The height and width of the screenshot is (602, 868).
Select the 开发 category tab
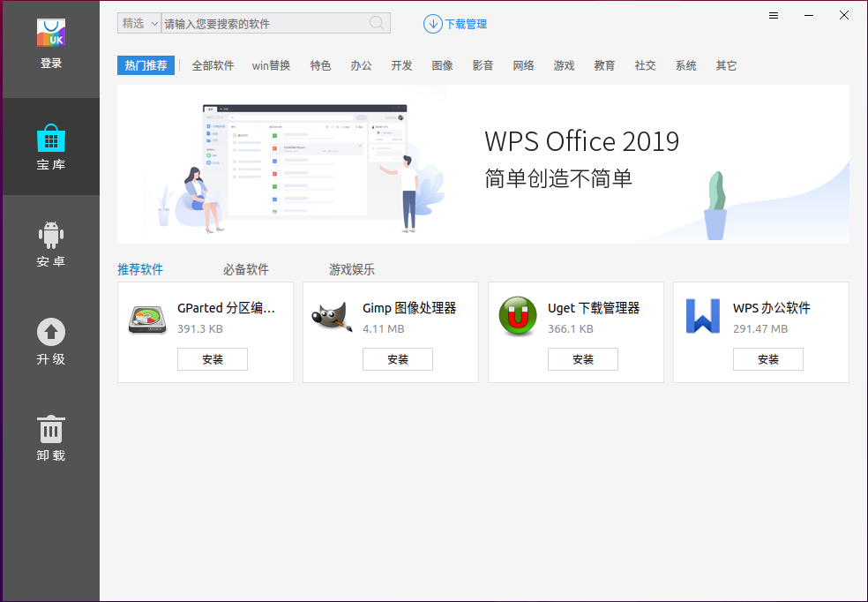click(x=402, y=65)
